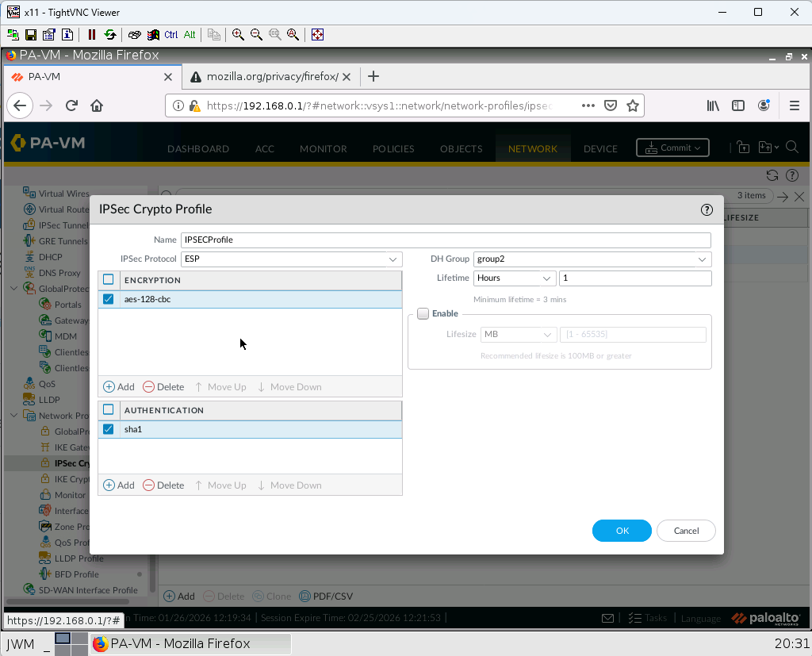The image size is (812, 656).
Task: Click the Cancel button
Action: tap(686, 531)
